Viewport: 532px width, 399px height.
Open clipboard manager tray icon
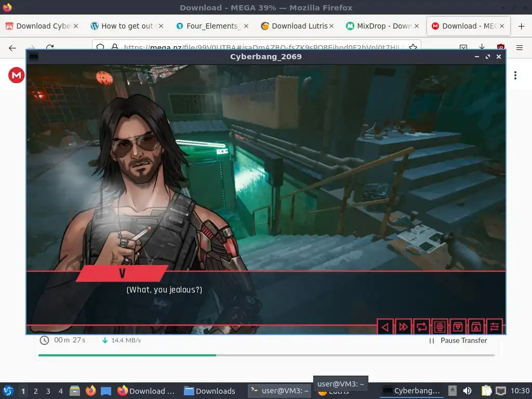(486, 391)
